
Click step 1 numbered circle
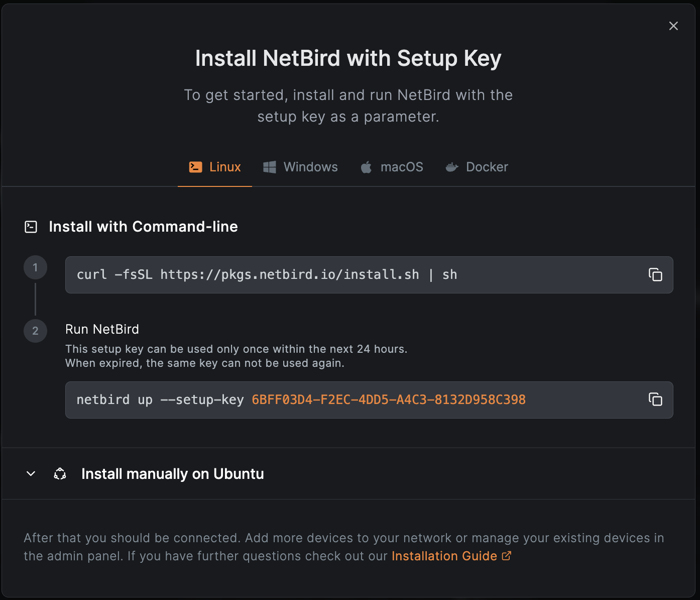(x=35, y=267)
